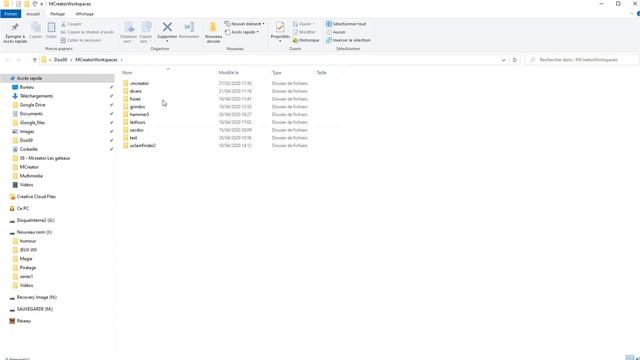
Task: Select Accès rapide in the navigation pane
Action: click(29, 78)
